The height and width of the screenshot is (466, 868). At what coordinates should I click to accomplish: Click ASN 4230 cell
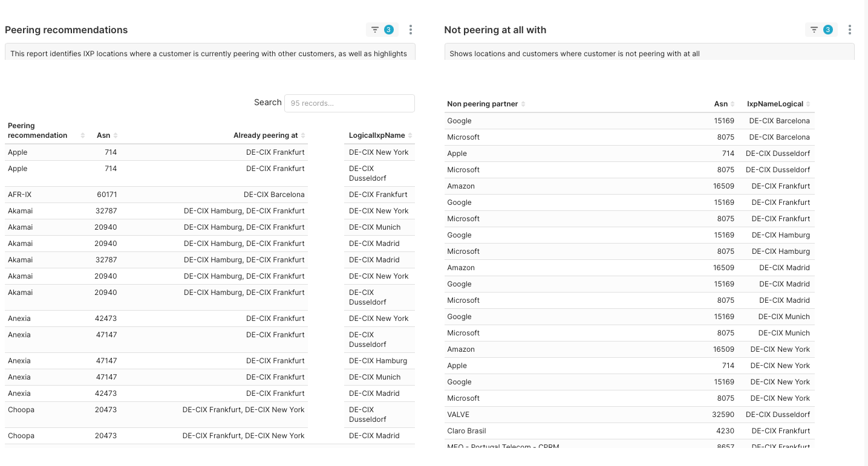click(x=726, y=431)
